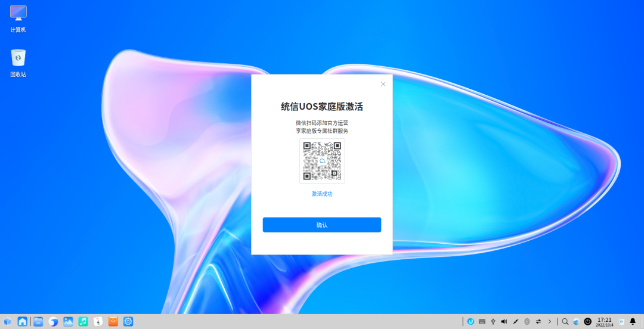
Task: Select the 回收站 desktop icon
Action: [18, 64]
